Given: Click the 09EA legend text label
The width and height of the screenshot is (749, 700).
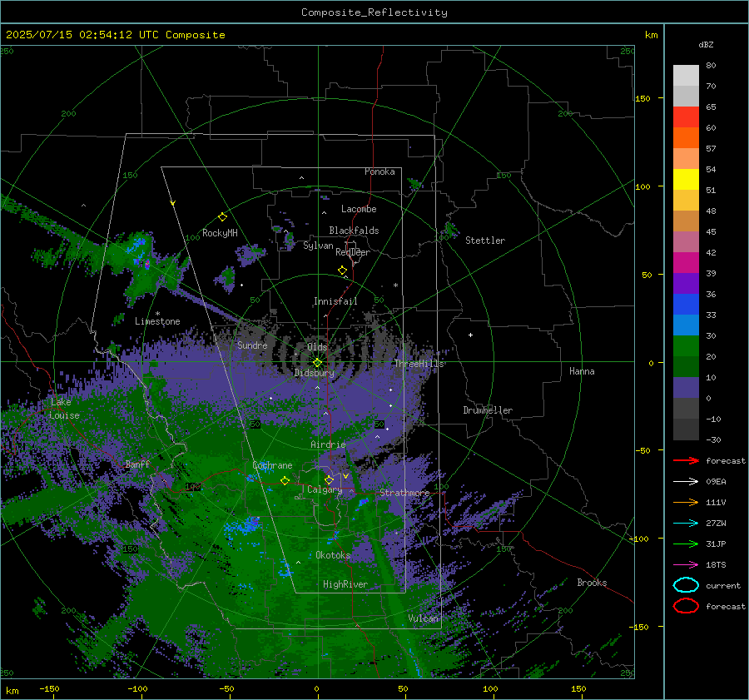Looking at the screenshot, I should click(716, 482).
